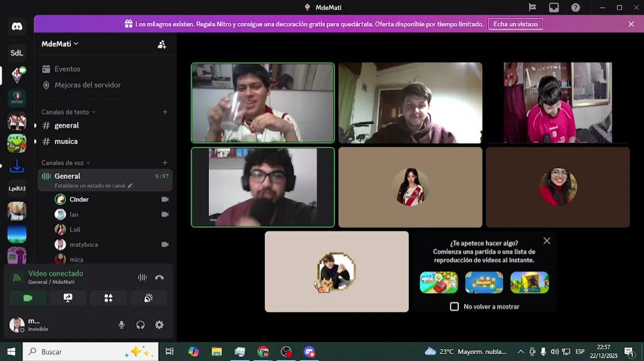Screen dimensions: 644x361
Task: Open Eventos in the sidebar
Action: point(105,69)
